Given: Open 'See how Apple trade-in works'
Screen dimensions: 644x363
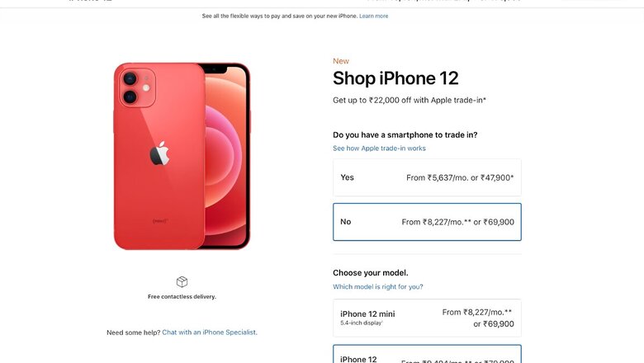Looking at the screenshot, I should tap(379, 148).
